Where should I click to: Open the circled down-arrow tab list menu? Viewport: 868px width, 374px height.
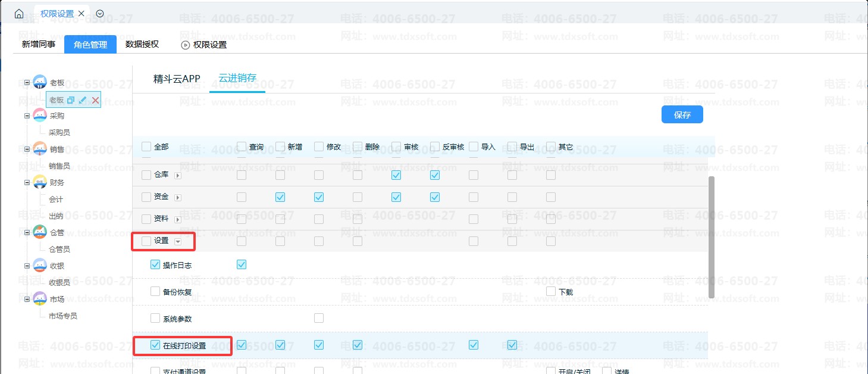(100, 13)
